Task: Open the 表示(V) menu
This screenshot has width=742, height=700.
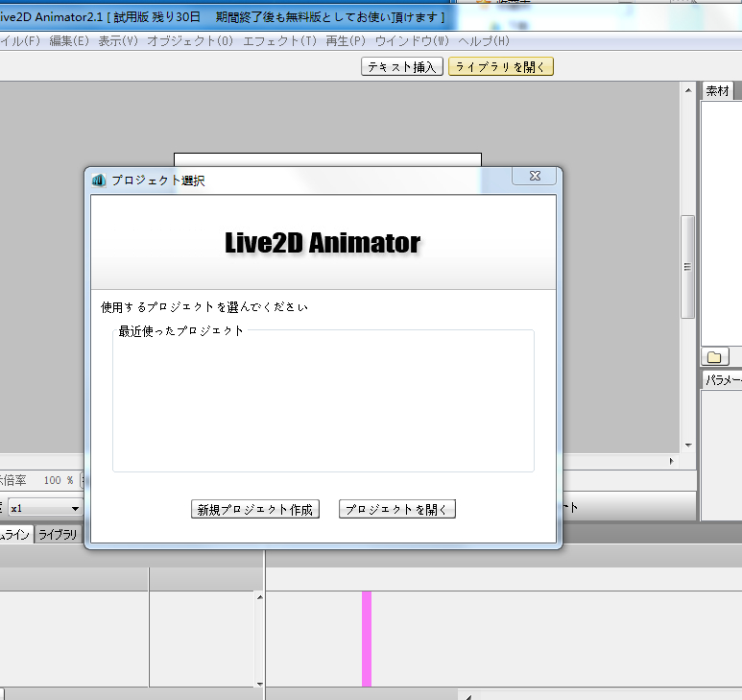Action: [x=118, y=41]
